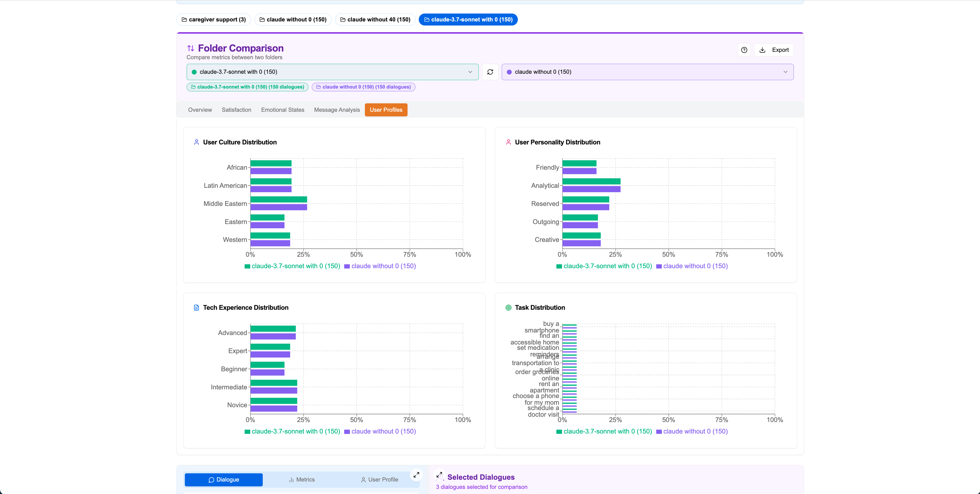The width and height of the screenshot is (980, 494).
Task: Click the Reserved personality label
Action: pos(545,204)
